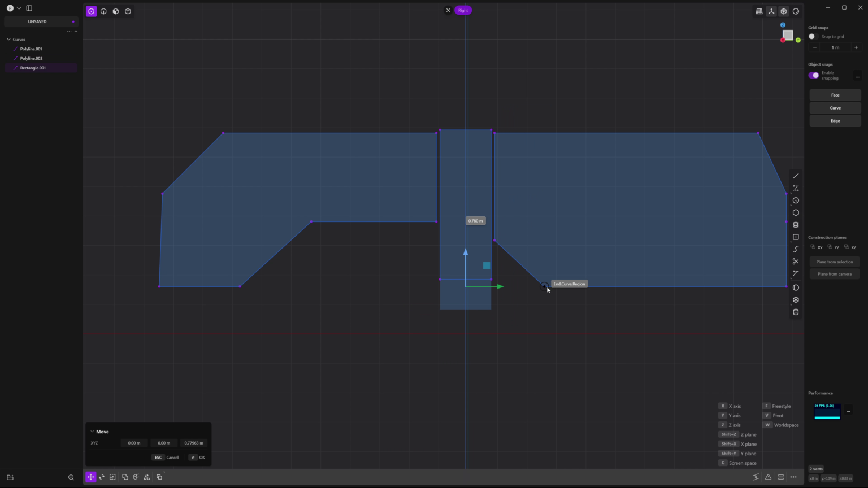This screenshot has width=868, height=488.
Task: Click the Duplicate command icon
Action: click(125, 477)
